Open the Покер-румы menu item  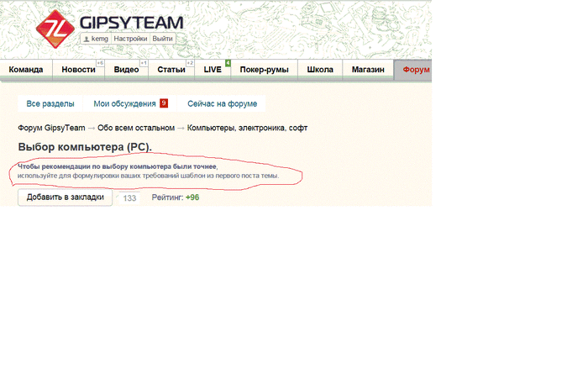tap(264, 70)
